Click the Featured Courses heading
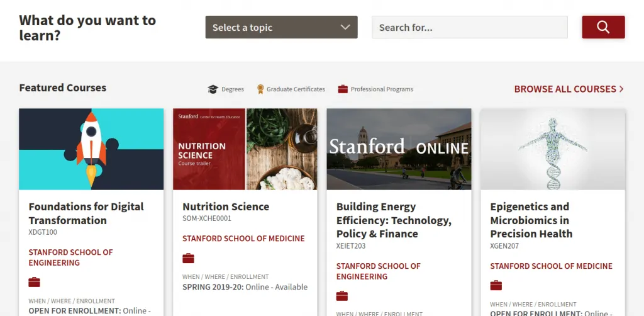This screenshot has width=644, height=316. [63, 87]
